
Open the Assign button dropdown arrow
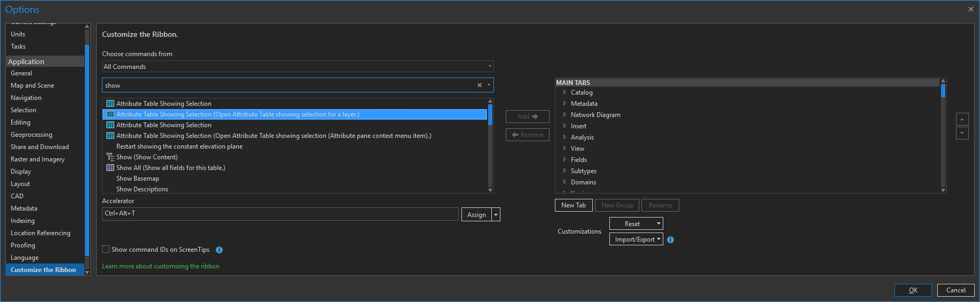[496, 214]
